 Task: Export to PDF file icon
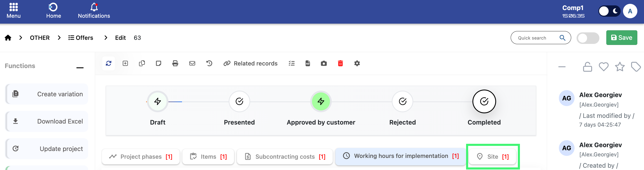pyautogui.click(x=308, y=63)
